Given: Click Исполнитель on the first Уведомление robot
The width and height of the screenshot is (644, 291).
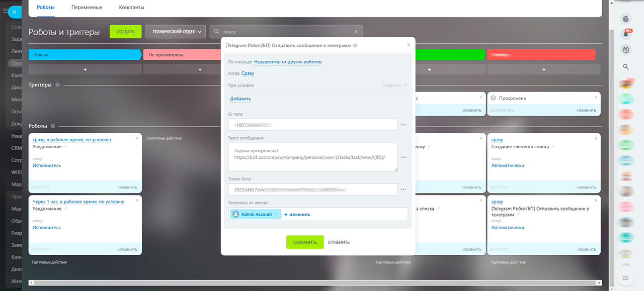Looking at the screenshot, I should point(47,165).
